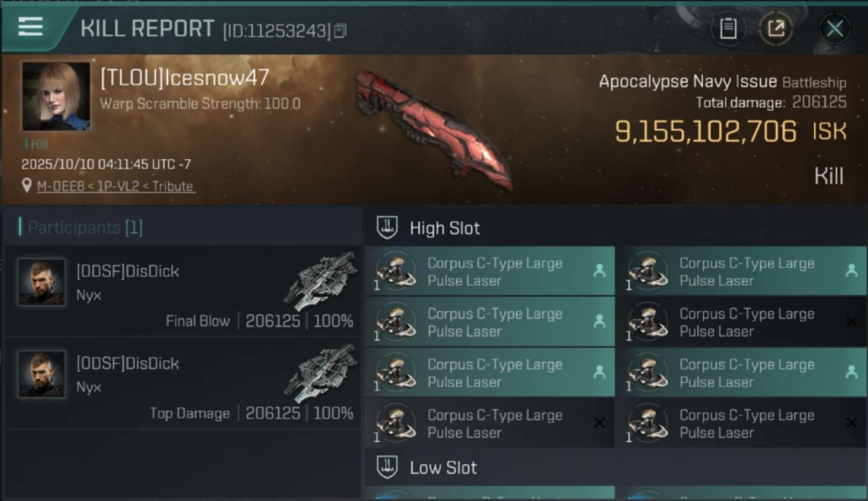The image size is (868, 501).
Task: Click the Final Blow Nyx ship icon
Action: click(320, 281)
